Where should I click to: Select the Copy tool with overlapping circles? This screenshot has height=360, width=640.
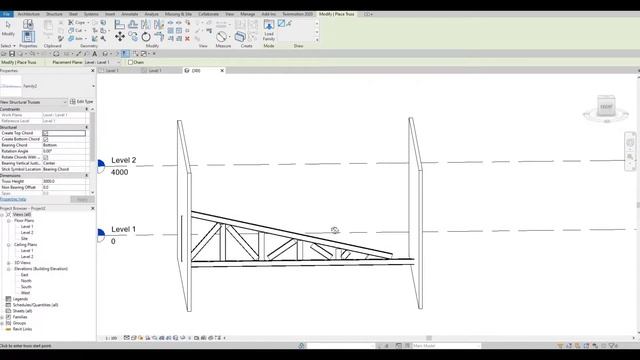tap(133, 37)
